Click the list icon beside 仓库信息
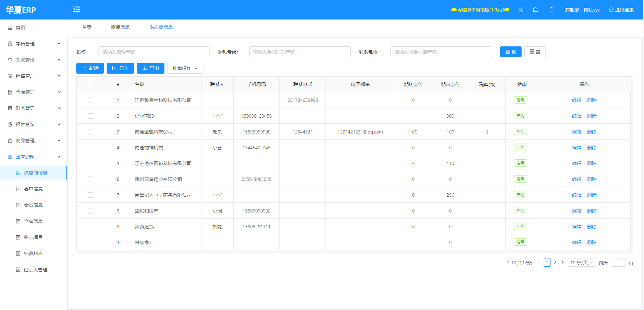644x310 pixels. pyautogui.click(x=18, y=221)
